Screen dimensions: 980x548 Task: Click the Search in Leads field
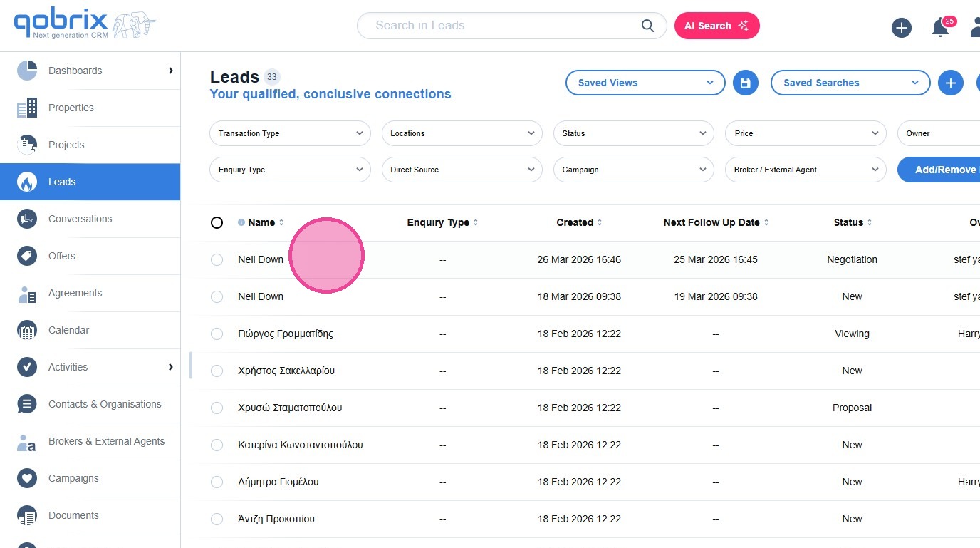[499, 26]
